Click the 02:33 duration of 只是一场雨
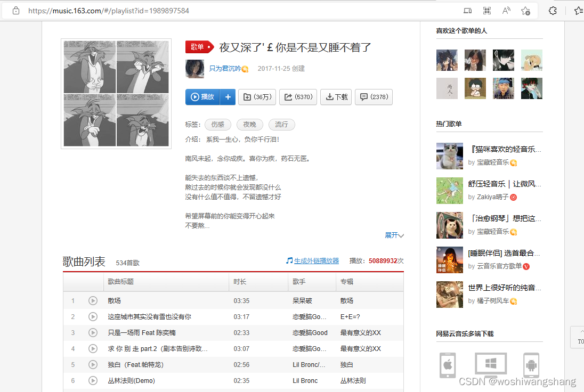Screen dimensions: 584x392 click(241, 333)
